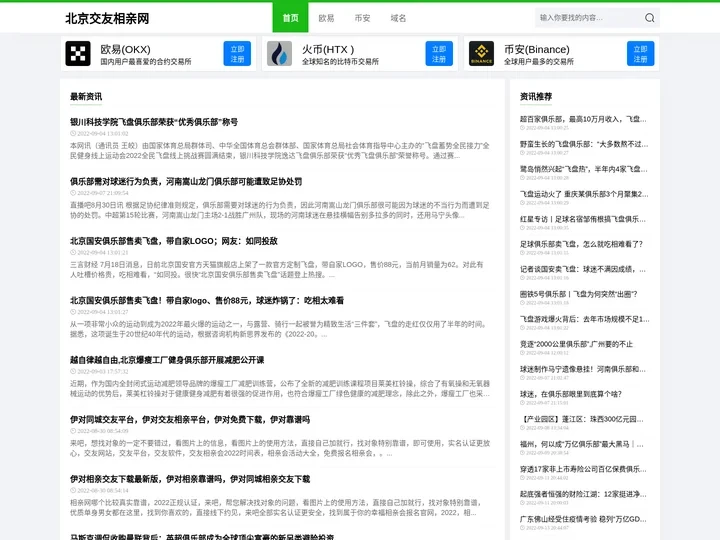The width and height of the screenshot is (720, 540).
Task: Open sidebar item 福州，何以成万亿俱乐部最大黑马
Action: click(581, 444)
